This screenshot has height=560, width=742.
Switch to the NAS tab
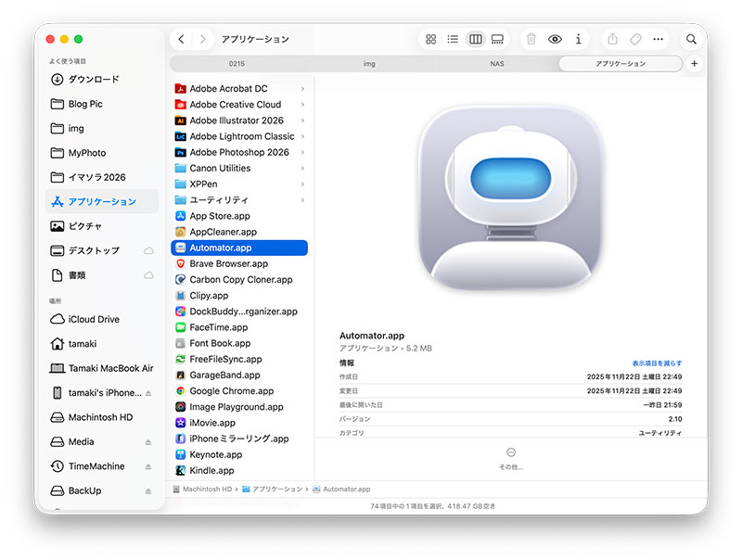(x=497, y=64)
